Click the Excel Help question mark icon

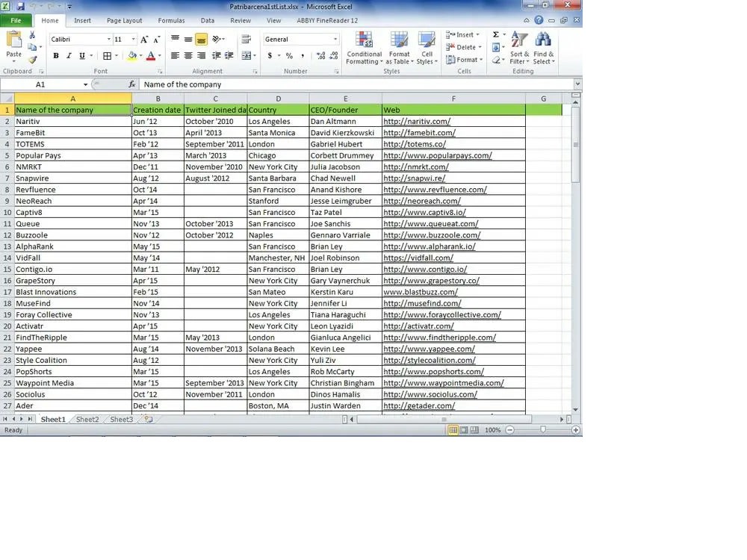(x=539, y=20)
